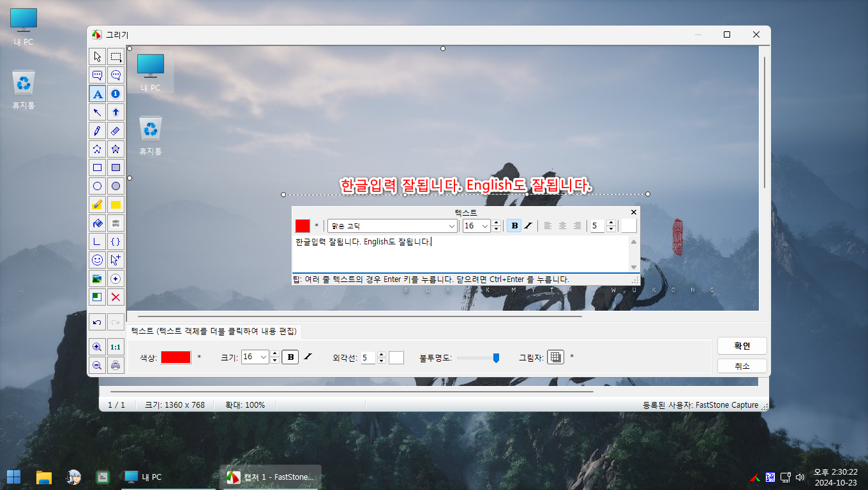The width and height of the screenshot is (868, 490).
Task: Toggle italic in bottom options panel
Action: [308, 357]
